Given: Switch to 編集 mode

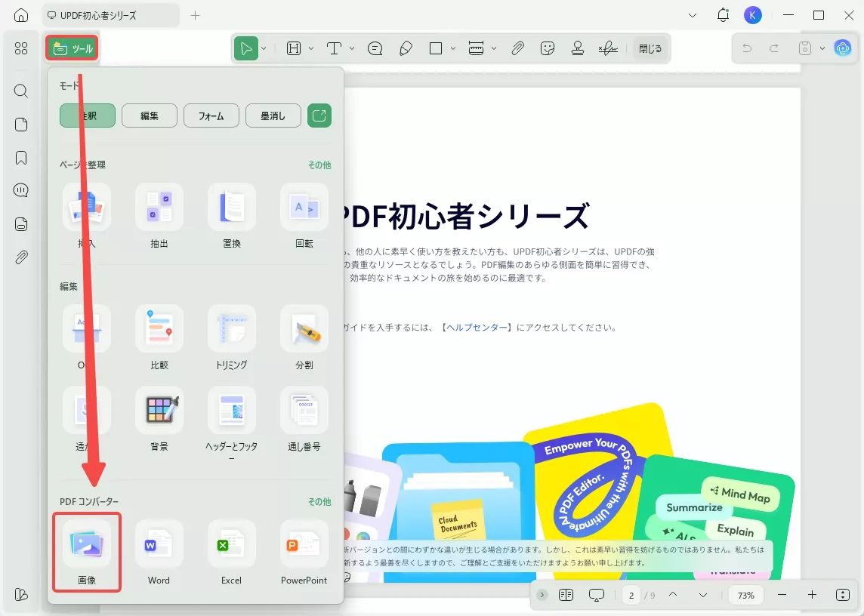Looking at the screenshot, I should [149, 115].
